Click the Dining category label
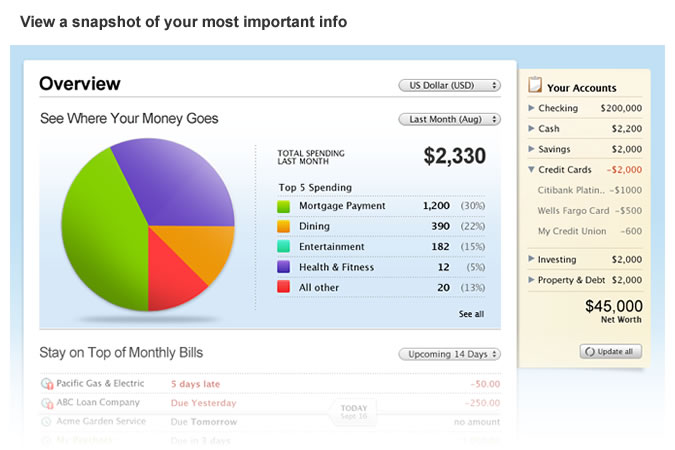Screen dimensions: 675x450 pos(314,226)
